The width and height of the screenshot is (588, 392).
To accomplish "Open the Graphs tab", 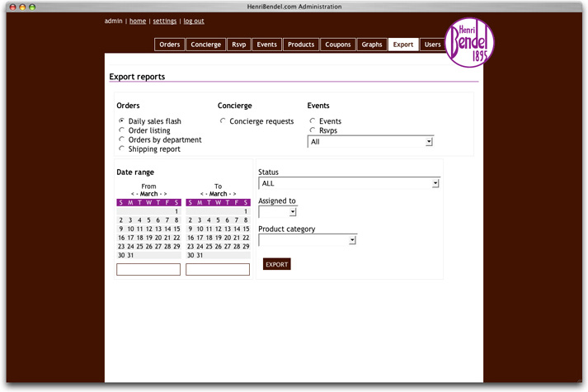I will point(371,45).
